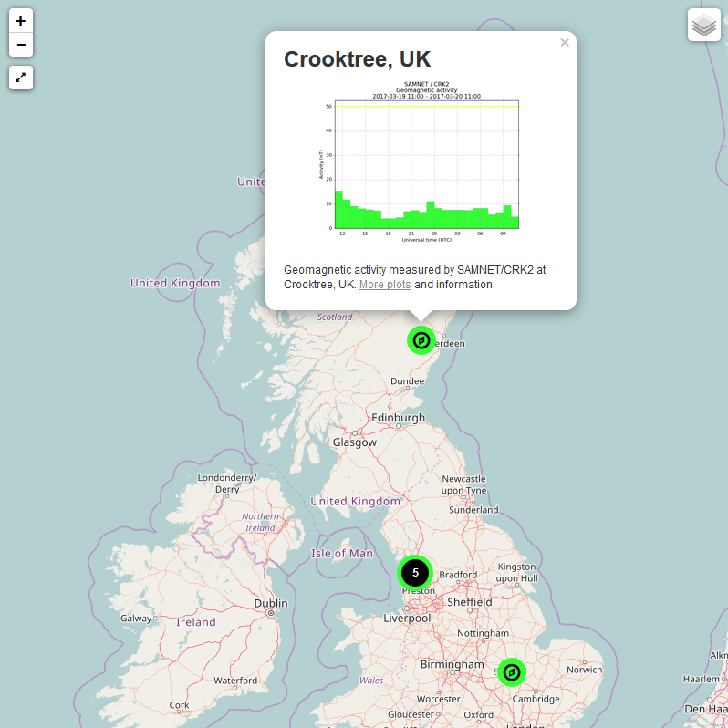Zoom out of the map

[21, 45]
